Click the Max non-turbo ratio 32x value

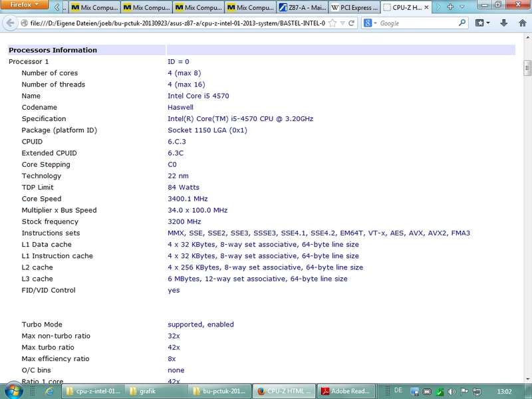(174, 336)
